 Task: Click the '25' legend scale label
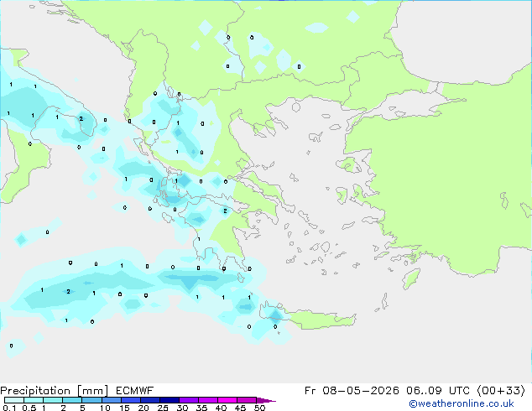163,408
